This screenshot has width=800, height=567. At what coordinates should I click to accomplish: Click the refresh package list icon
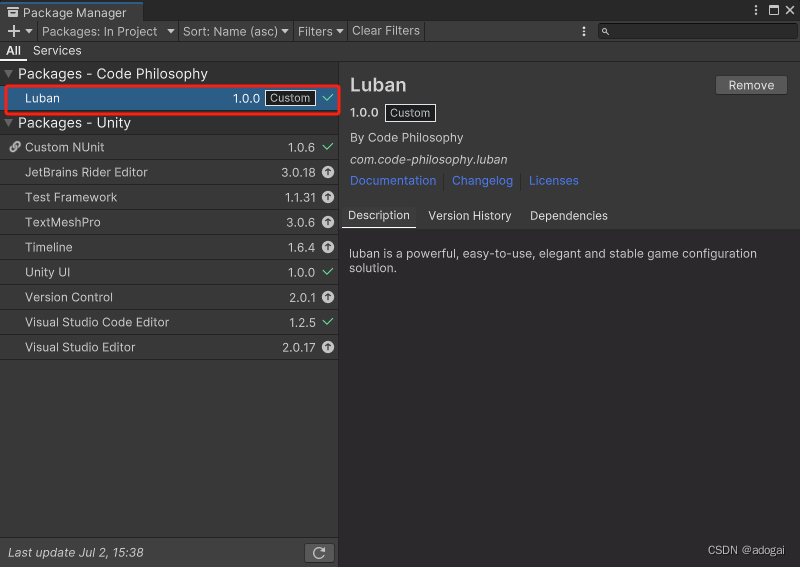(x=319, y=553)
